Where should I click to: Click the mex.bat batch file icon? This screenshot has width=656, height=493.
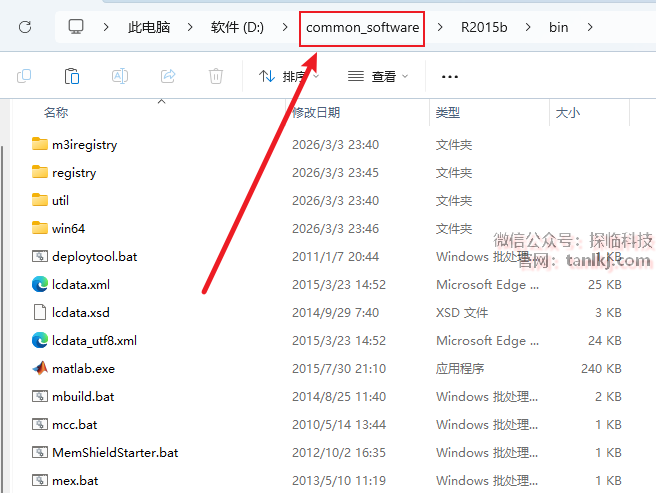coord(40,480)
